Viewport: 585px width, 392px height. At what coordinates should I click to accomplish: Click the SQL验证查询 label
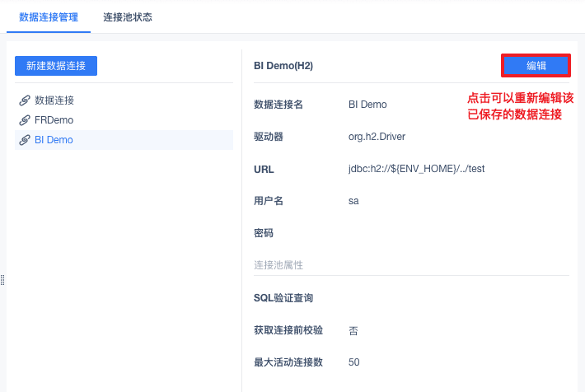[x=283, y=298]
